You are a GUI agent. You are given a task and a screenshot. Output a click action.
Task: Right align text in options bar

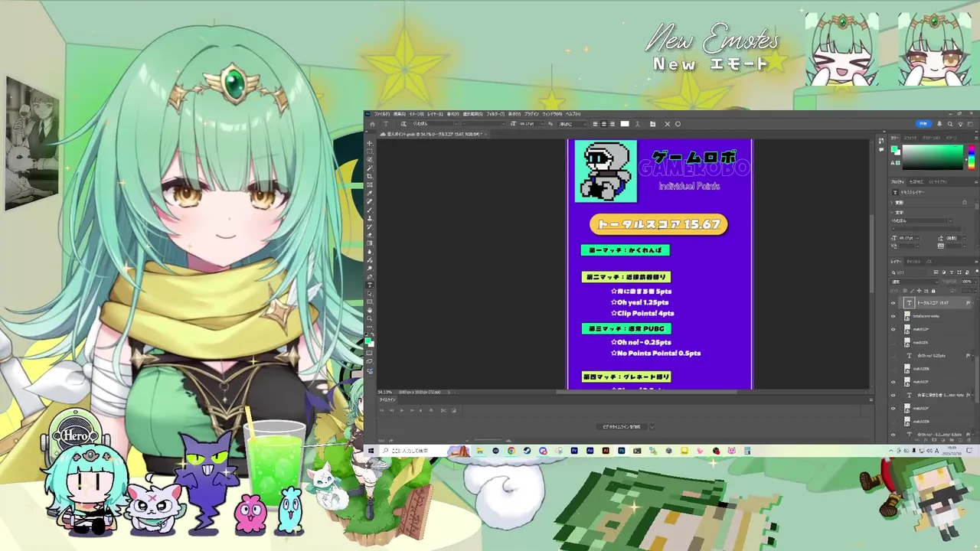(612, 124)
